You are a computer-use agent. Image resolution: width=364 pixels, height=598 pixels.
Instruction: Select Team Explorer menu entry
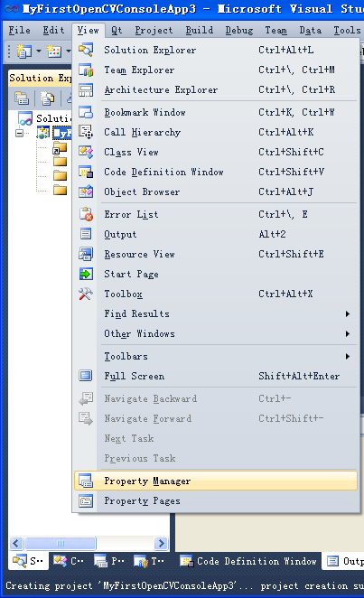pyautogui.click(x=216, y=70)
